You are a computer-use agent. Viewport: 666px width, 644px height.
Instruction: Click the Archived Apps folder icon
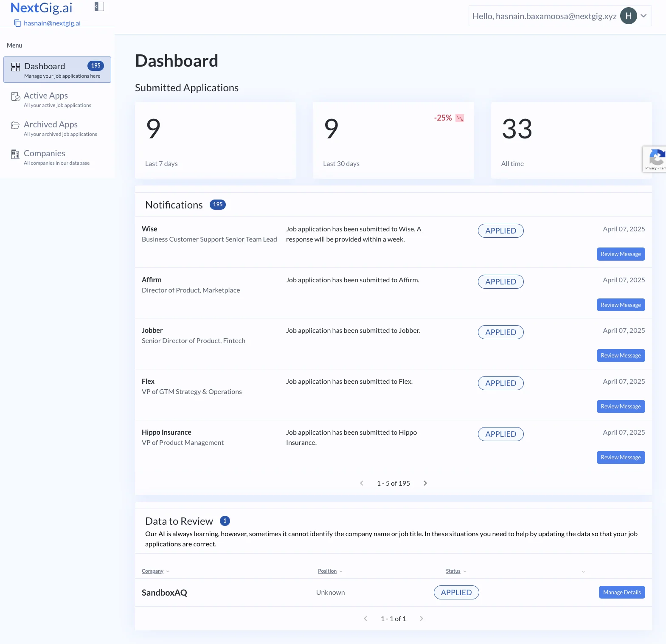click(15, 125)
